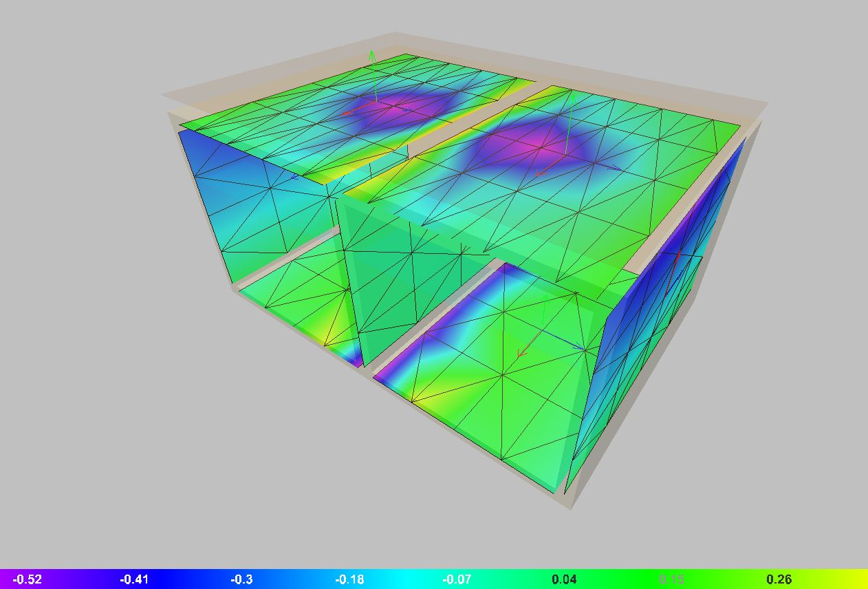This screenshot has height=589, width=868.
Task: Select the -0.3 mark on the color scale
Action: (241, 579)
